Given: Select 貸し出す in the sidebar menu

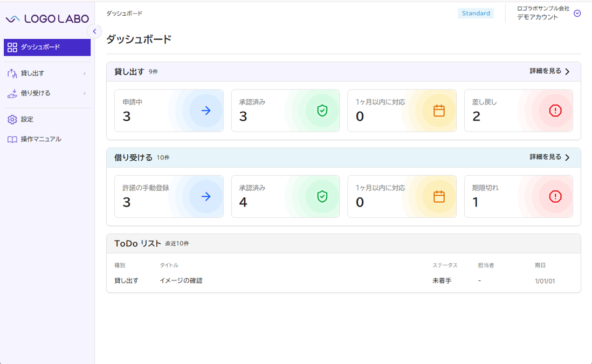Looking at the screenshot, I should point(47,73).
